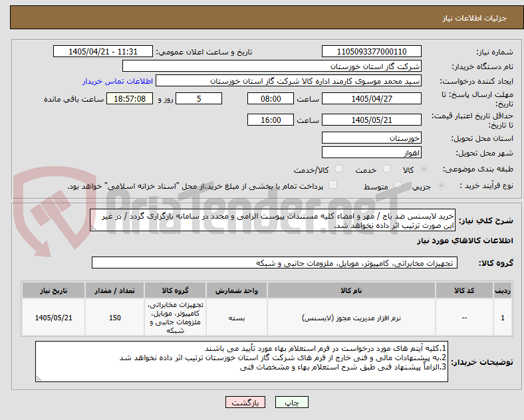
Task: Click the unit cell بسته
Action: tap(237, 318)
